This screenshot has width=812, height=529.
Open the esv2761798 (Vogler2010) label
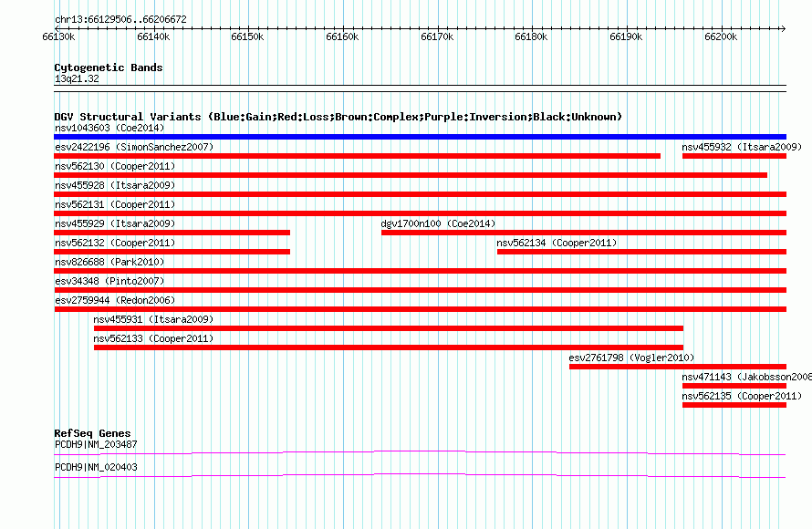pyautogui.click(x=631, y=358)
